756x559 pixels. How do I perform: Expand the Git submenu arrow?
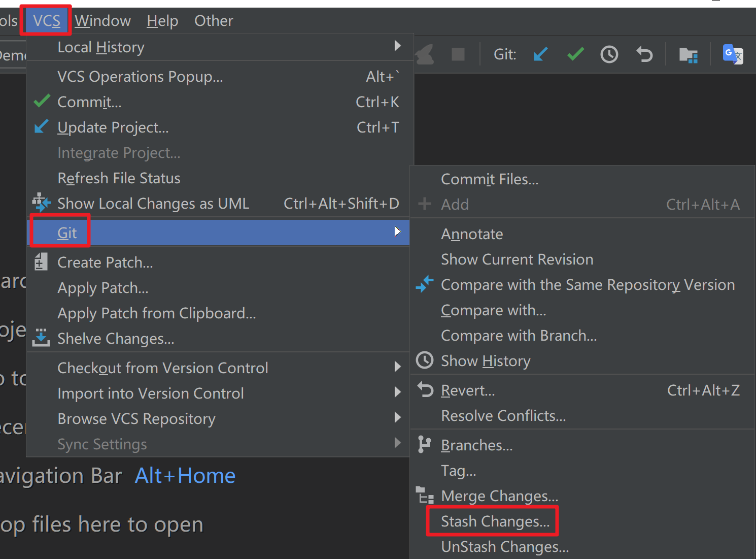coord(398,232)
